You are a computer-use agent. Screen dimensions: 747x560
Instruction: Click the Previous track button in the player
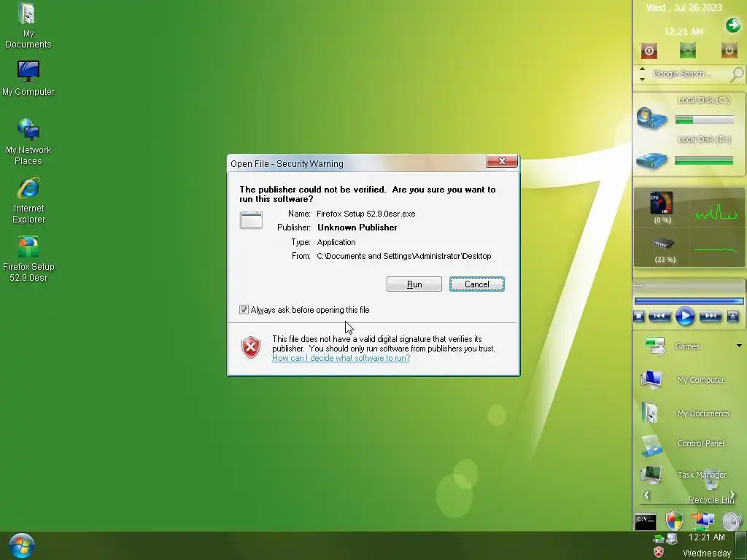(659, 316)
